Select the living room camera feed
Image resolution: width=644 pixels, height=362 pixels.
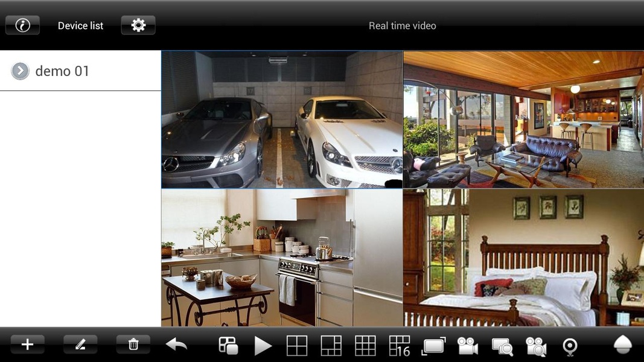click(524, 119)
